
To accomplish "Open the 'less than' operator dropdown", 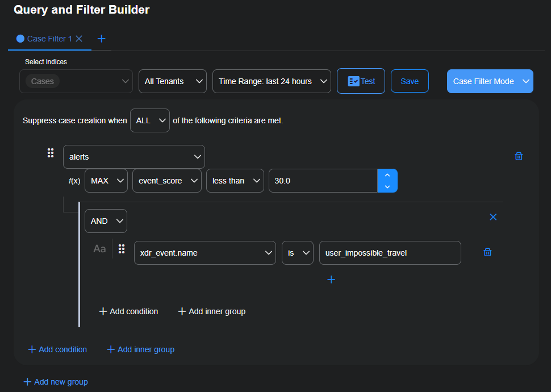I will 235,180.
